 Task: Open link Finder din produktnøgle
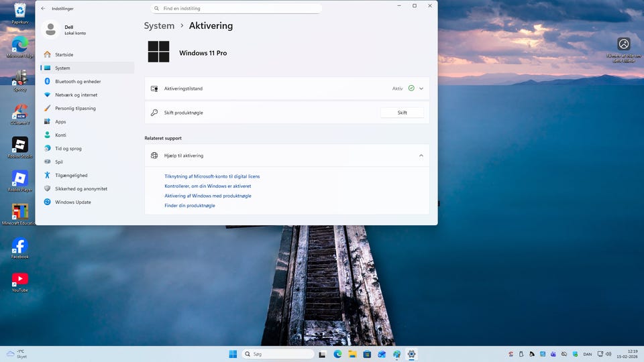click(x=190, y=206)
